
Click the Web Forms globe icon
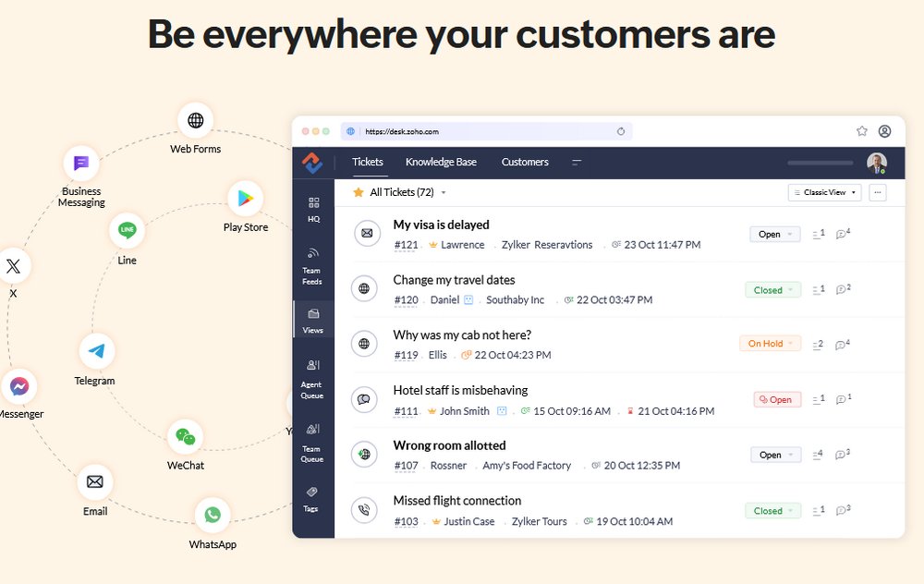click(195, 120)
